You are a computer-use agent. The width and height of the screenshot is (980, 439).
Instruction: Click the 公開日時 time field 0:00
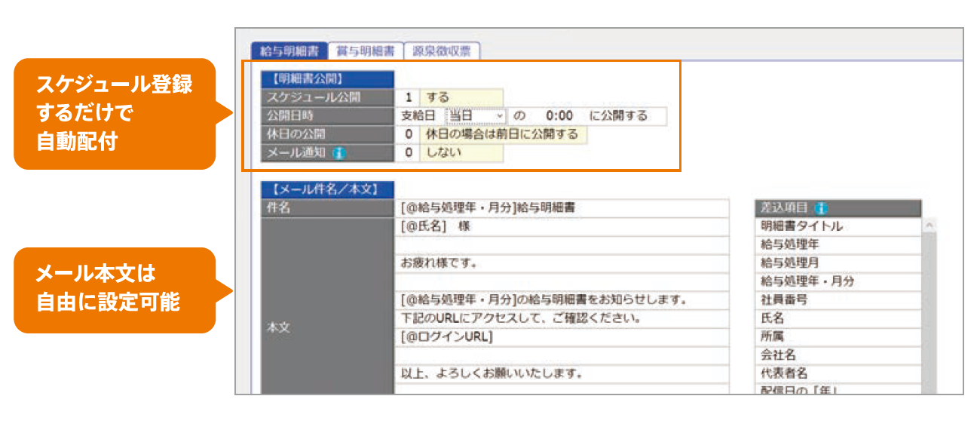click(x=559, y=115)
